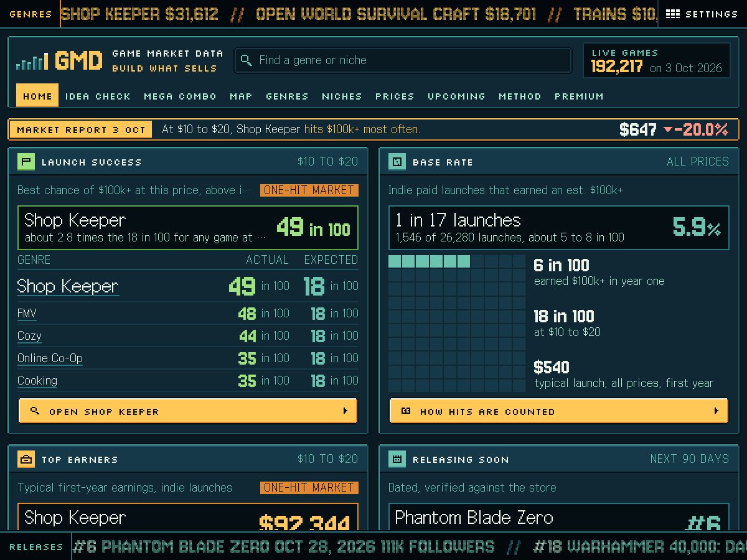747x560 pixels.
Task: Select the Niches tab
Action: [x=342, y=96]
